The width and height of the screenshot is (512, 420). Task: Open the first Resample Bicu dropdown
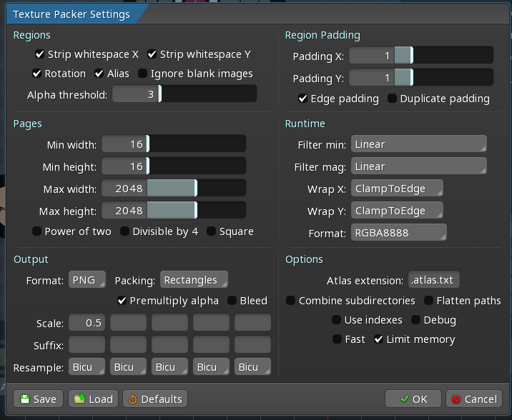[87, 367]
